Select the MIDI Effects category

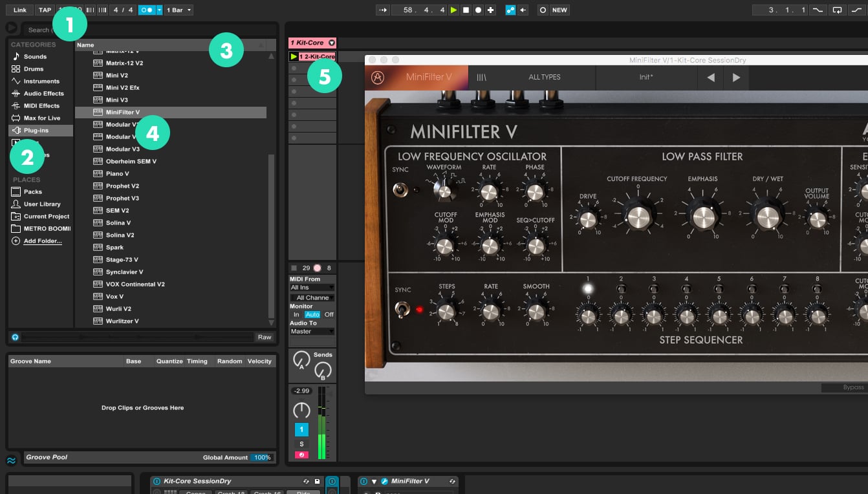tap(41, 105)
